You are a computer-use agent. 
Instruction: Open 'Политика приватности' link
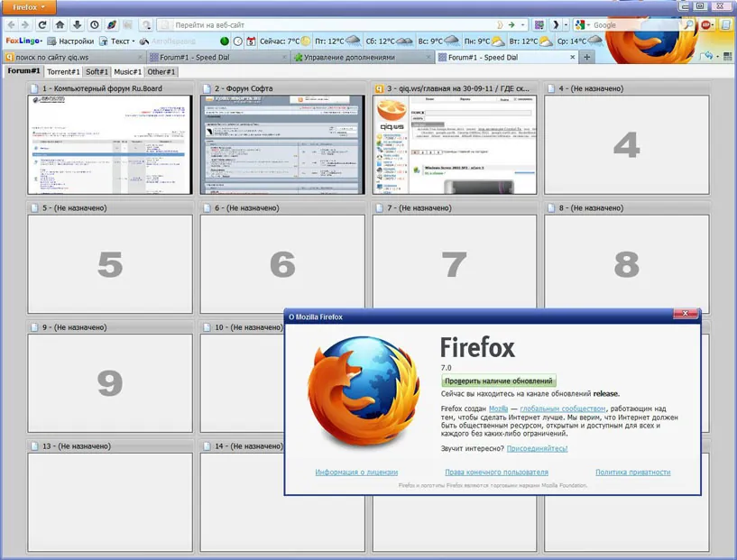632,473
